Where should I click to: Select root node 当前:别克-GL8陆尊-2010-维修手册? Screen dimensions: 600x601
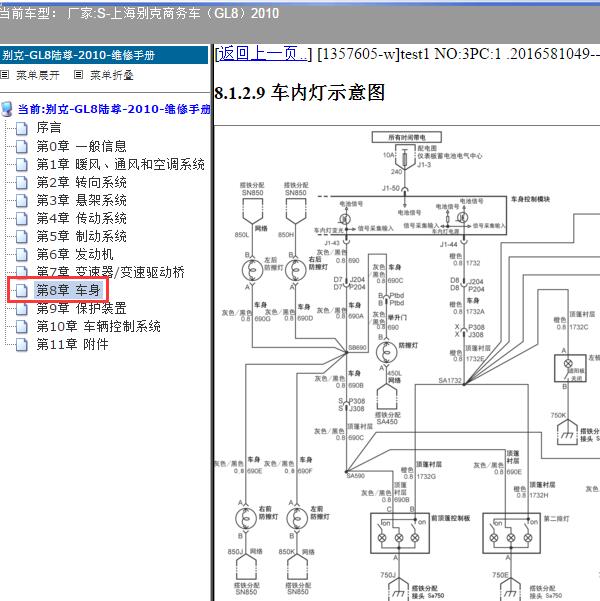[x=114, y=109]
